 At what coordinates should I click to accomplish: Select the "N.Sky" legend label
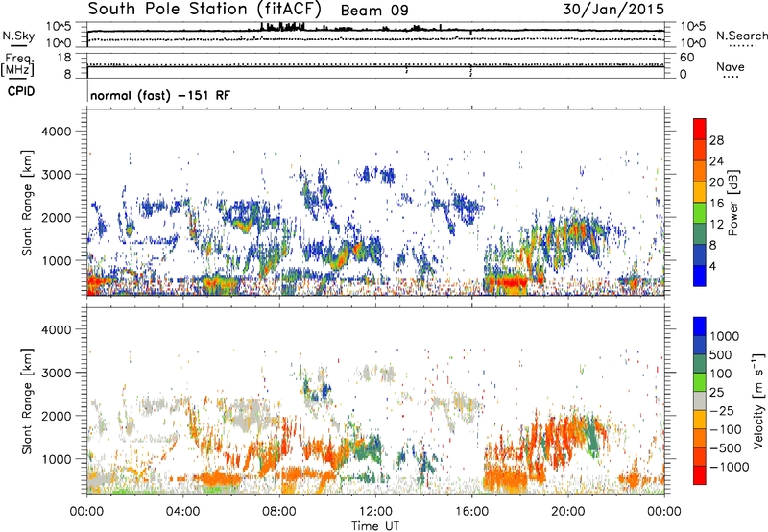(x=18, y=36)
